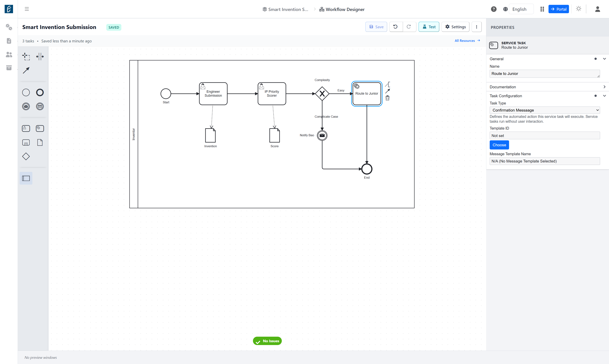Click Choose to pick a template
This screenshot has height=364, width=609.
[x=499, y=145]
